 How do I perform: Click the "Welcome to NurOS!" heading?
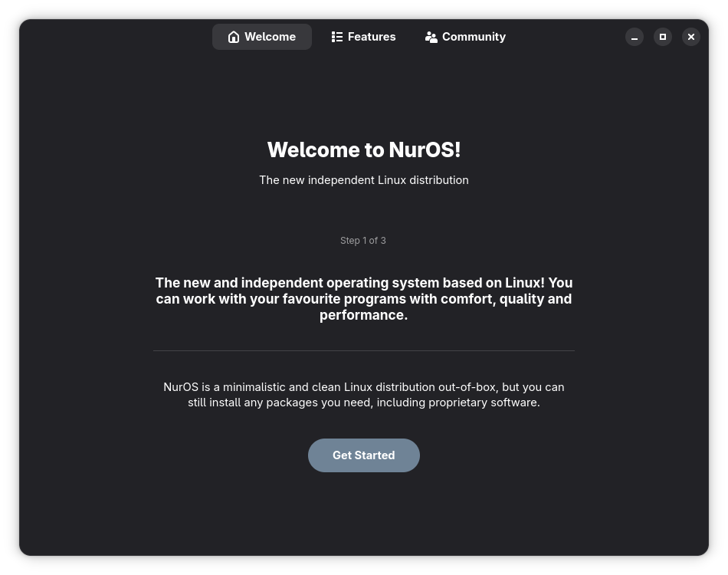point(364,149)
